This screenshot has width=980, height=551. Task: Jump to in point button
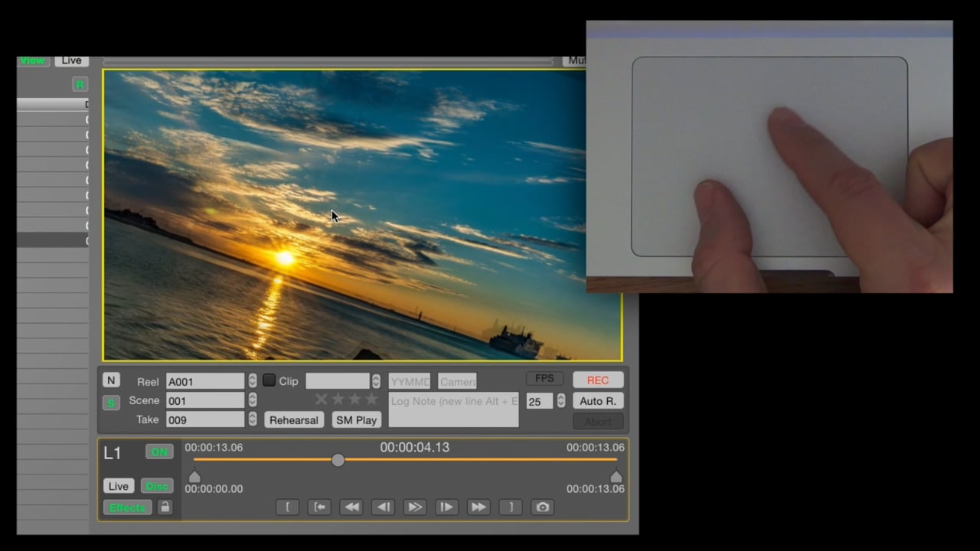319,507
